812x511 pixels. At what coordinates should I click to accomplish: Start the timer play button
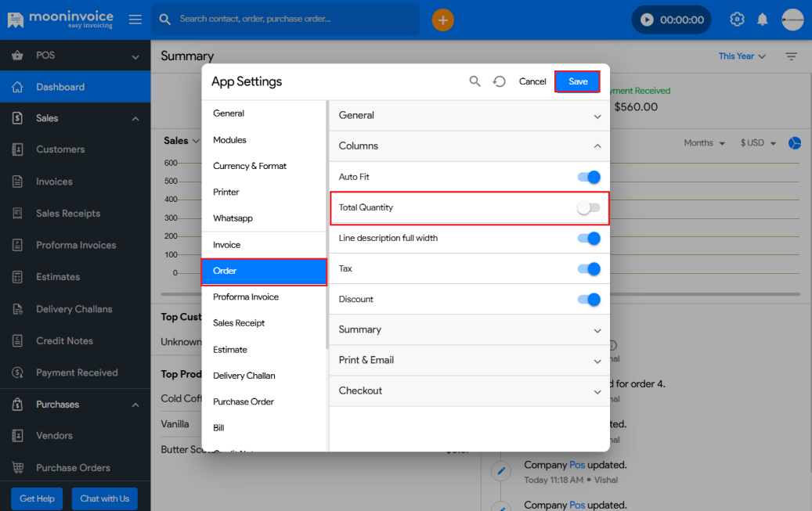pyautogui.click(x=647, y=20)
